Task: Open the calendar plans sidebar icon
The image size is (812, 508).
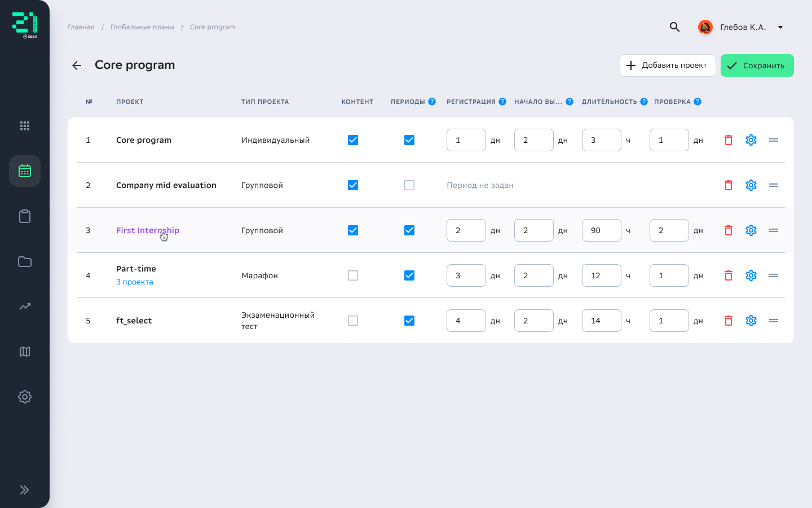Action: click(x=25, y=171)
